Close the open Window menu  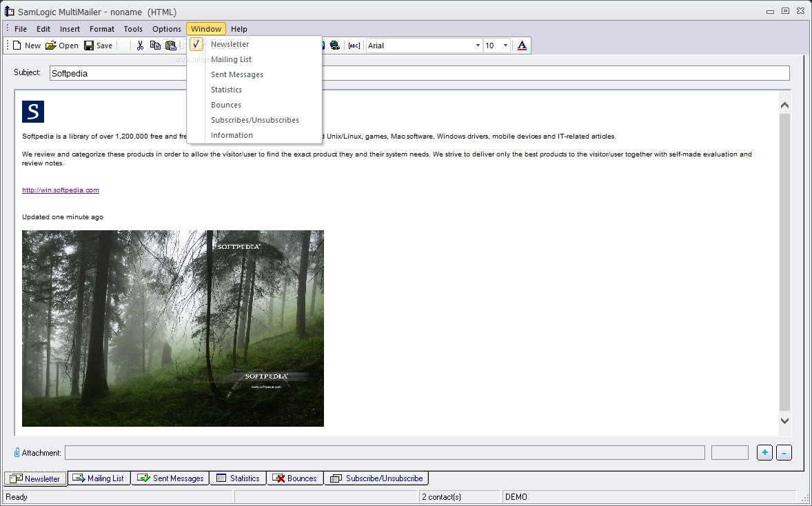(206, 29)
